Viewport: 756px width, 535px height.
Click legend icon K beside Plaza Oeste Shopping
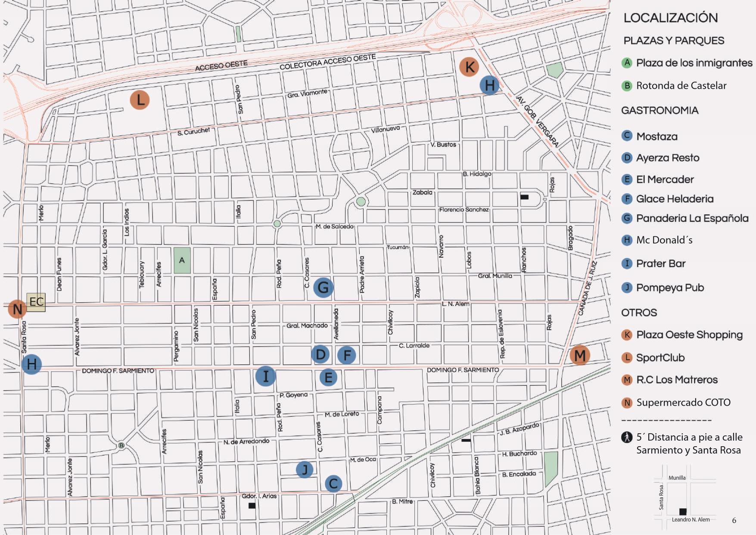627,335
